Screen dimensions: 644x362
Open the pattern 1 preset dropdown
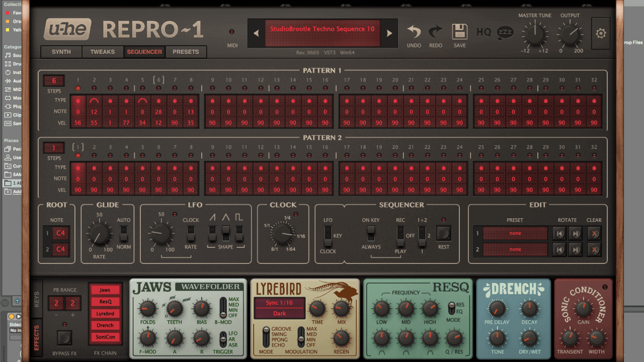(515, 233)
